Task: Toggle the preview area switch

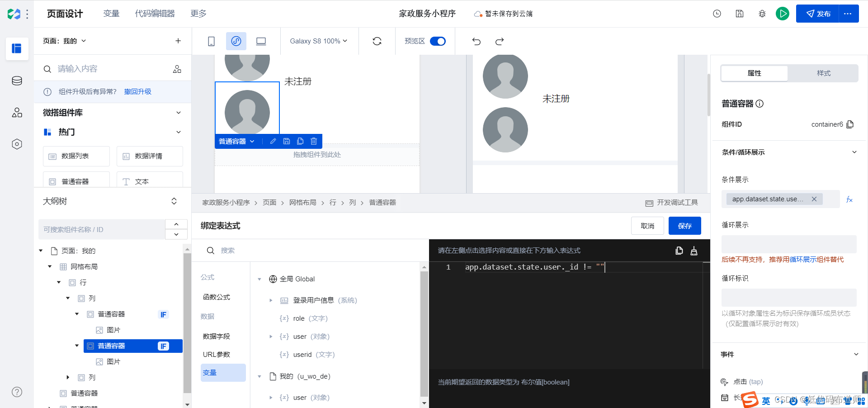Action: click(438, 41)
